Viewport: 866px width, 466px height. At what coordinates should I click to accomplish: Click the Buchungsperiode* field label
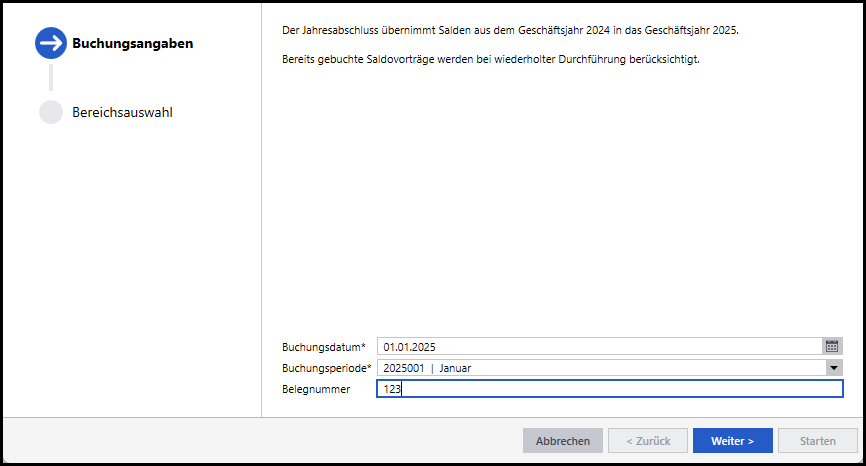tap(328, 368)
